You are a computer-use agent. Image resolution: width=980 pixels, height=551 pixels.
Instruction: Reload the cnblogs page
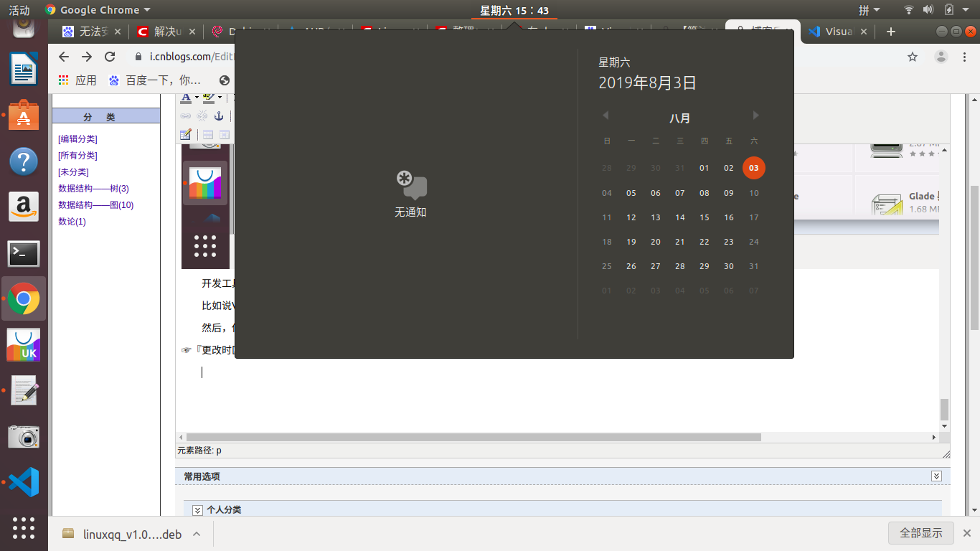110,57
